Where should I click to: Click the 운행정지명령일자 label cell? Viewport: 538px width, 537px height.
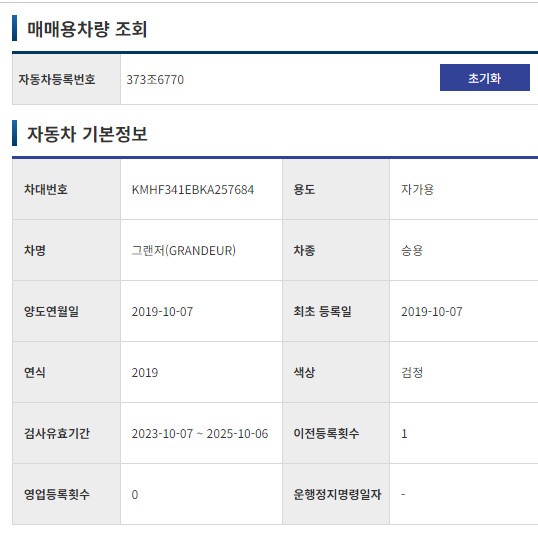pyautogui.click(x=336, y=494)
